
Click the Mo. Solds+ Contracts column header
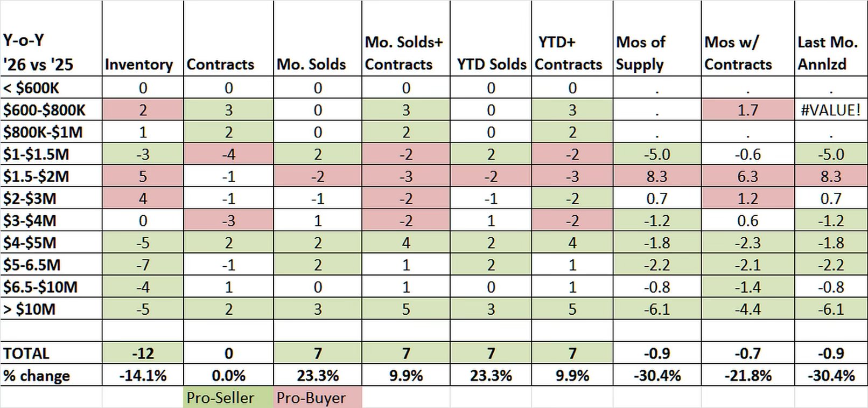[403, 53]
